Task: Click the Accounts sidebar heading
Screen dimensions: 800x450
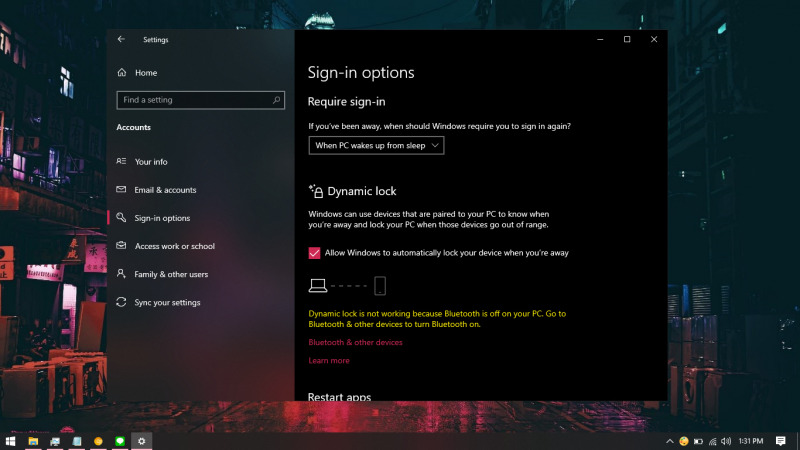Action: [134, 128]
